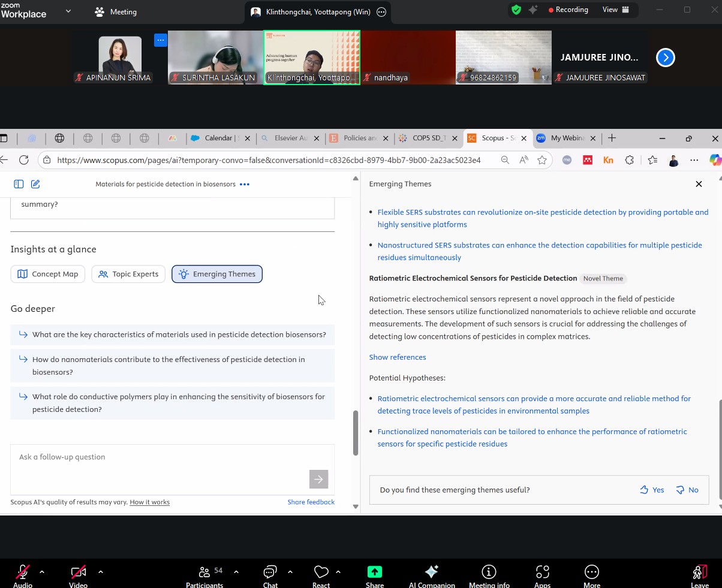Click the browser refresh icon
722x588 pixels.
pyautogui.click(x=24, y=160)
